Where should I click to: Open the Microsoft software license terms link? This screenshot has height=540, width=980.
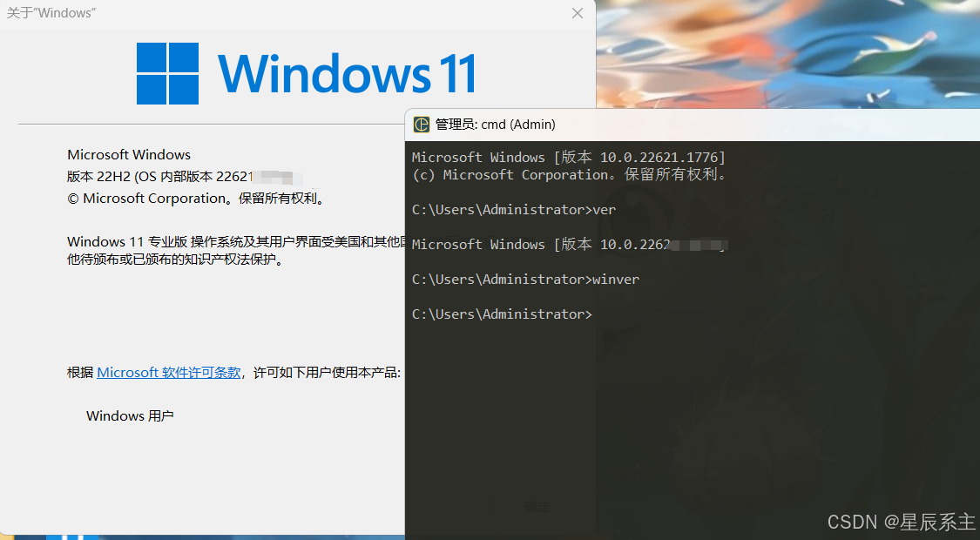click(x=169, y=373)
